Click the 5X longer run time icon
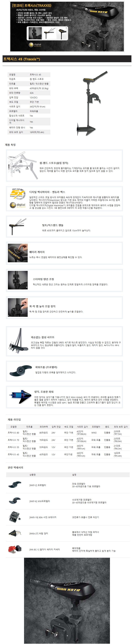The image size is (134, 644). pyautogui.click(x=18, y=193)
